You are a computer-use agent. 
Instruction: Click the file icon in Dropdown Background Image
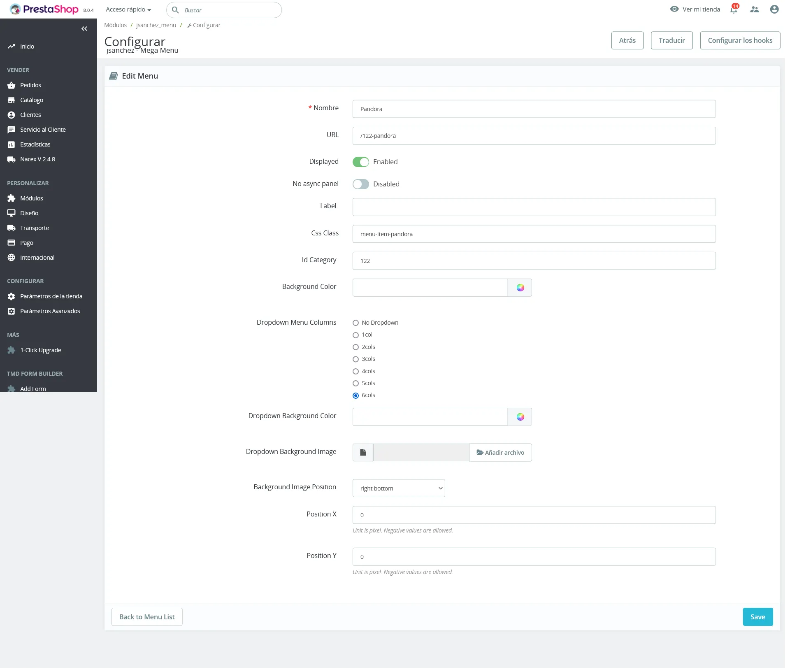363,452
